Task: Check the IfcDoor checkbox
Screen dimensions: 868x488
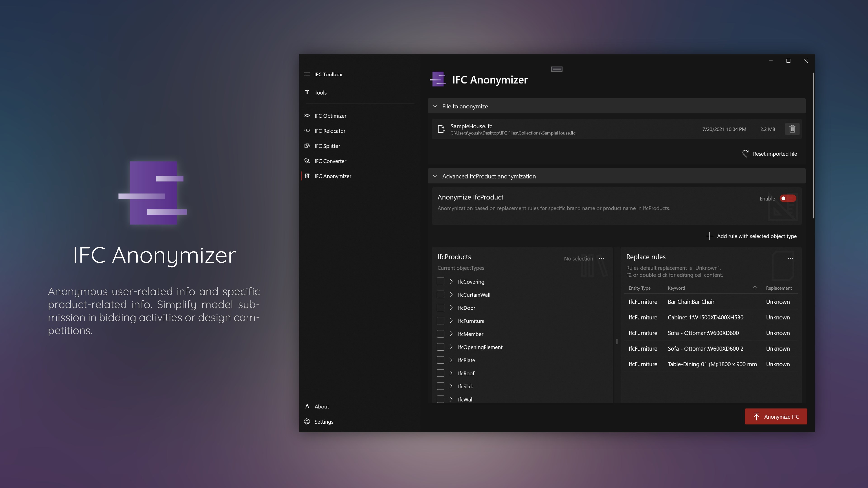Action: pos(440,307)
